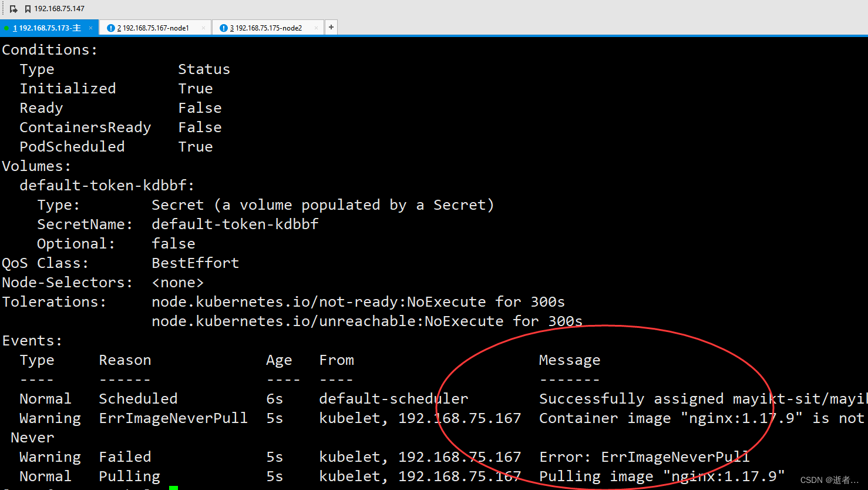
Task: Click the 'Optional:' label
Action: coord(76,244)
